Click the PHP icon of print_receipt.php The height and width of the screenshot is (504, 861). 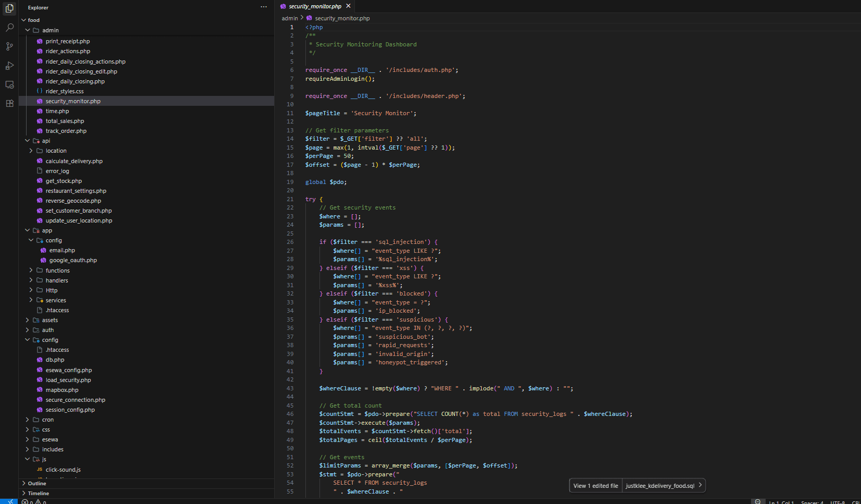[40, 41]
